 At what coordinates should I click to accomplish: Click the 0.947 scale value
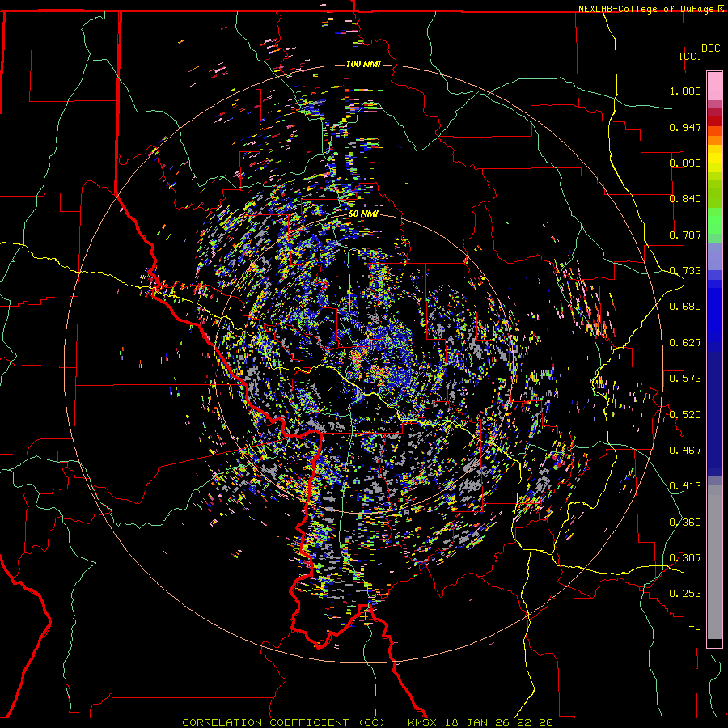pos(685,127)
